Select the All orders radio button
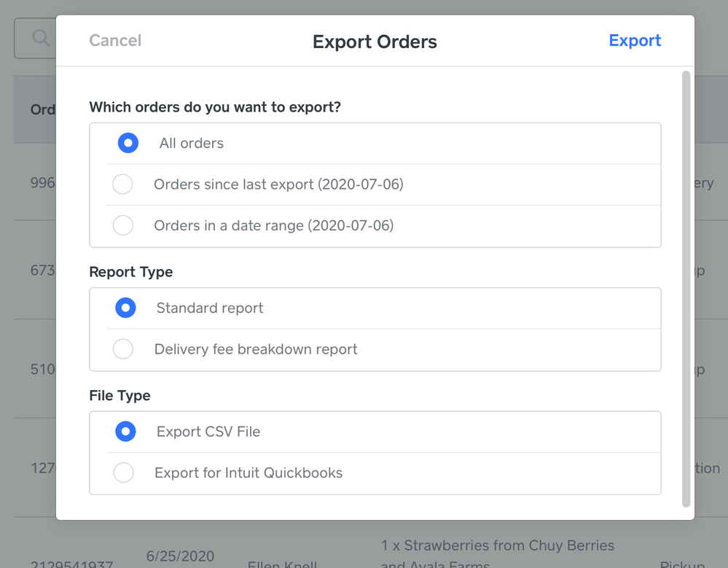 pos(128,144)
